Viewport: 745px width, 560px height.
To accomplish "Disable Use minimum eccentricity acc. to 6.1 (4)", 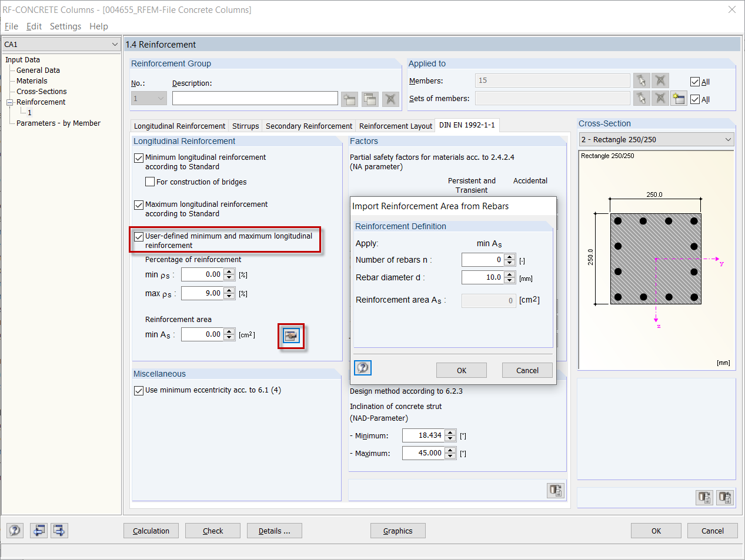I will point(139,390).
